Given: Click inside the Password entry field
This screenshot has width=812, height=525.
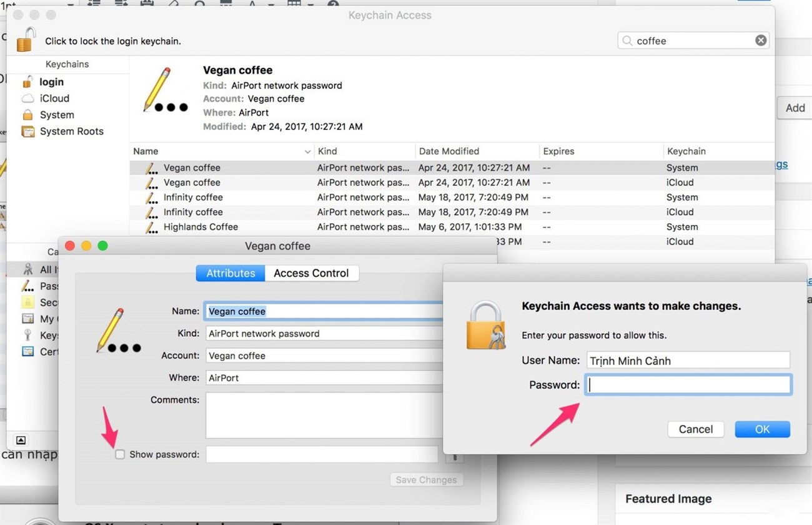Looking at the screenshot, I should click(687, 385).
